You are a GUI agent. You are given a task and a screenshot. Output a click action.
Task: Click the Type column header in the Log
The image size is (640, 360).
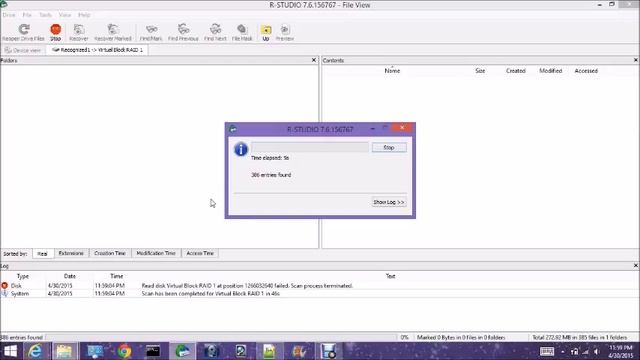[x=23, y=276]
